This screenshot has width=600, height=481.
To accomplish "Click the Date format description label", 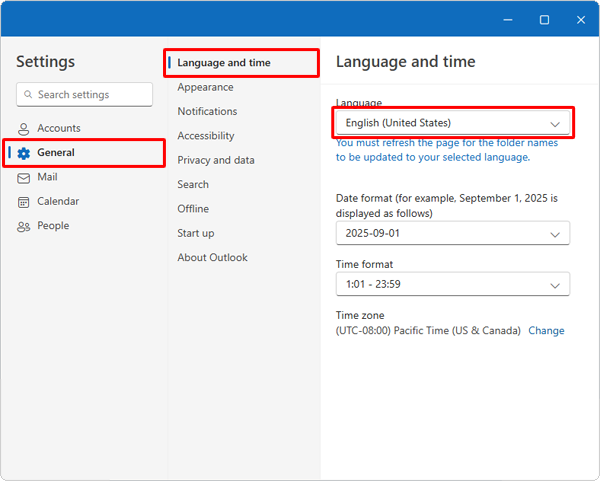I will 447,206.
